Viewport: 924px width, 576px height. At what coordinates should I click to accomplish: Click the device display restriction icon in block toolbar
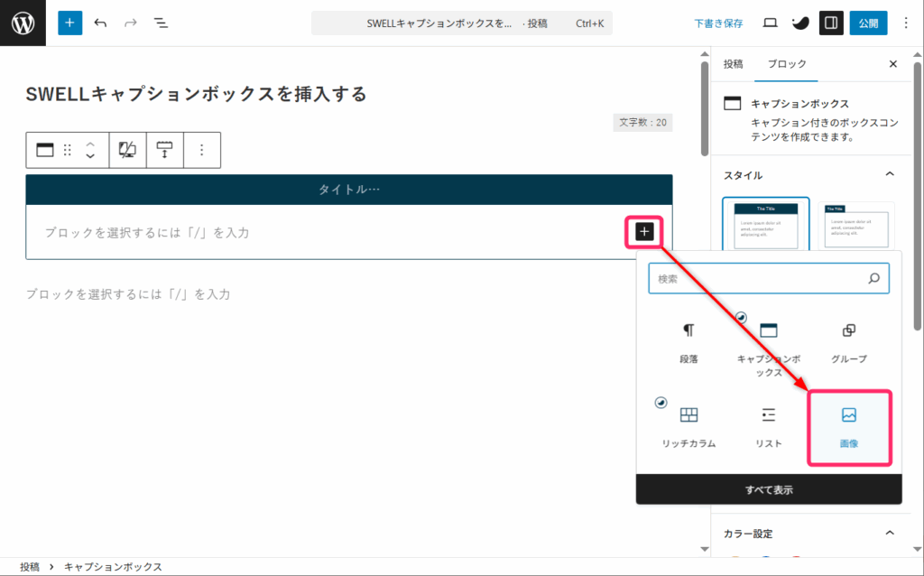(127, 150)
